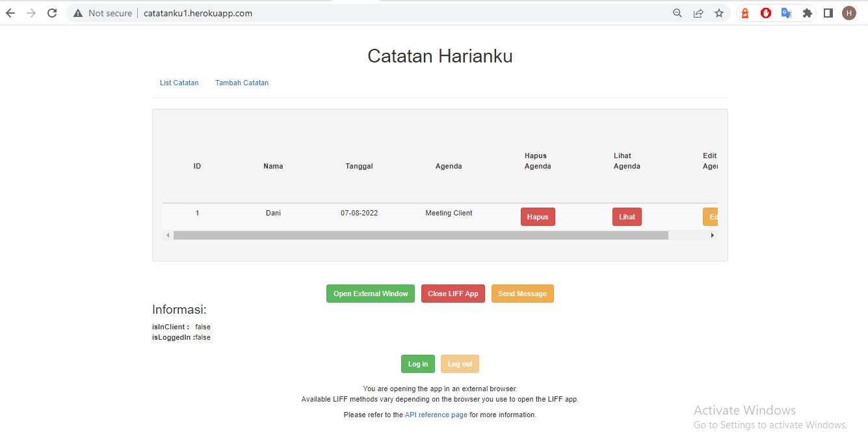
Task: Click the green Log in button
Action: pyautogui.click(x=417, y=364)
